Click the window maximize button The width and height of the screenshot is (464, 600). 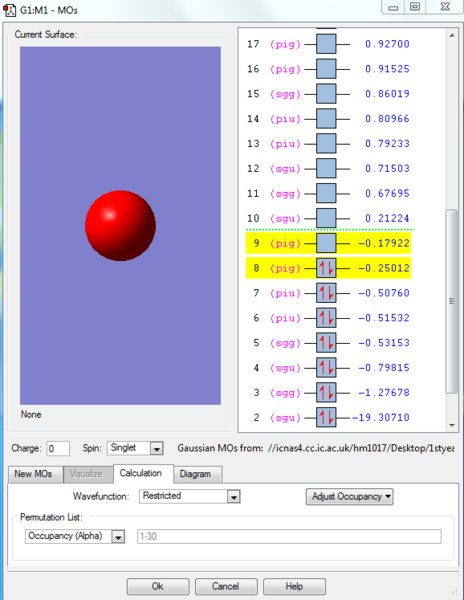pos(415,7)
